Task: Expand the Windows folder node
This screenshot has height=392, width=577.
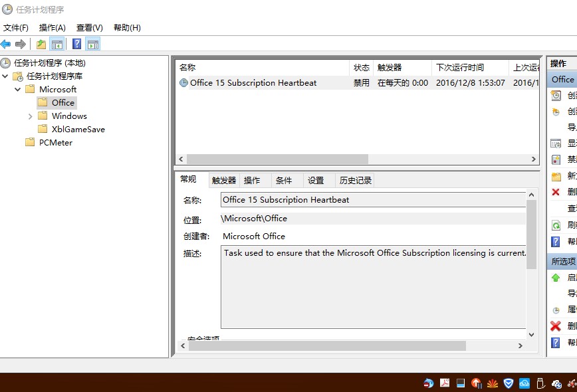Action: [x=30, y=116]
